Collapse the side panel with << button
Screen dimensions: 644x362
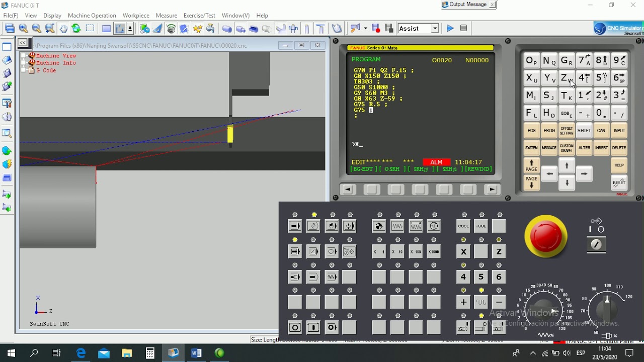click(x=23, y=43)
